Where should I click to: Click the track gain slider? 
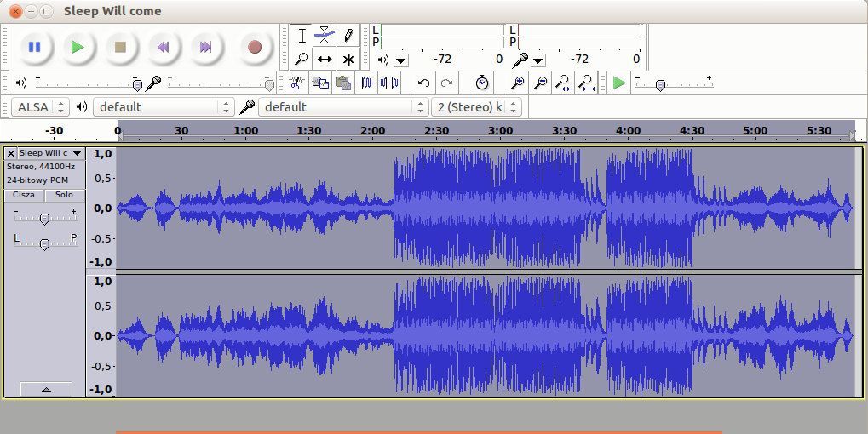click(x=44, y=217)
